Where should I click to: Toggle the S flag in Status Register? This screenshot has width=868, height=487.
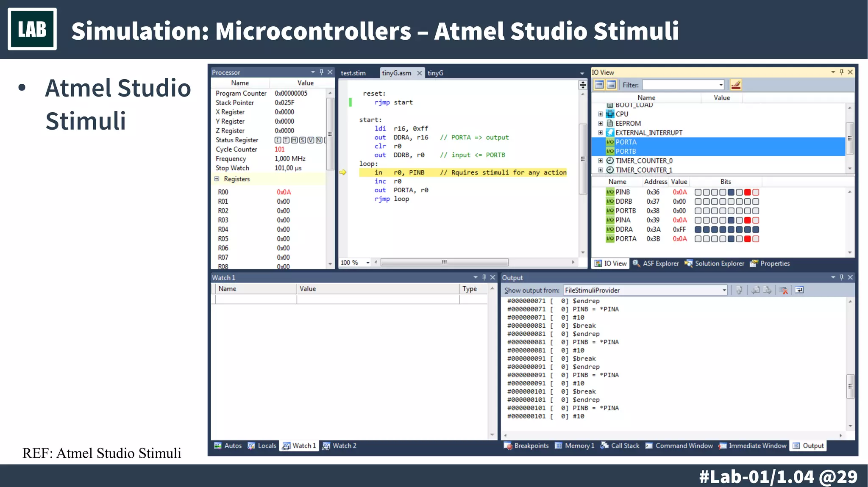(302, 140)
